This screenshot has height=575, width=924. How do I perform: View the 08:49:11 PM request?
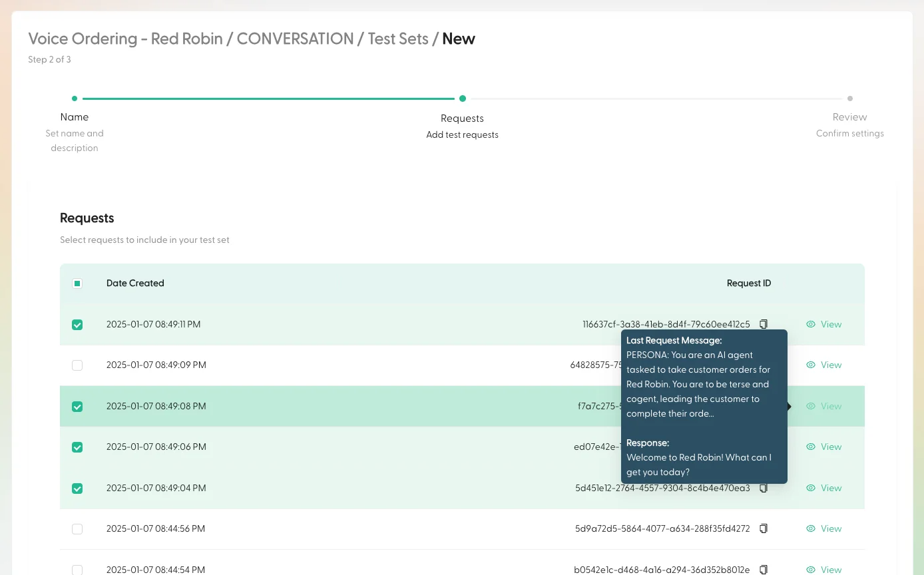click(823, 324)
